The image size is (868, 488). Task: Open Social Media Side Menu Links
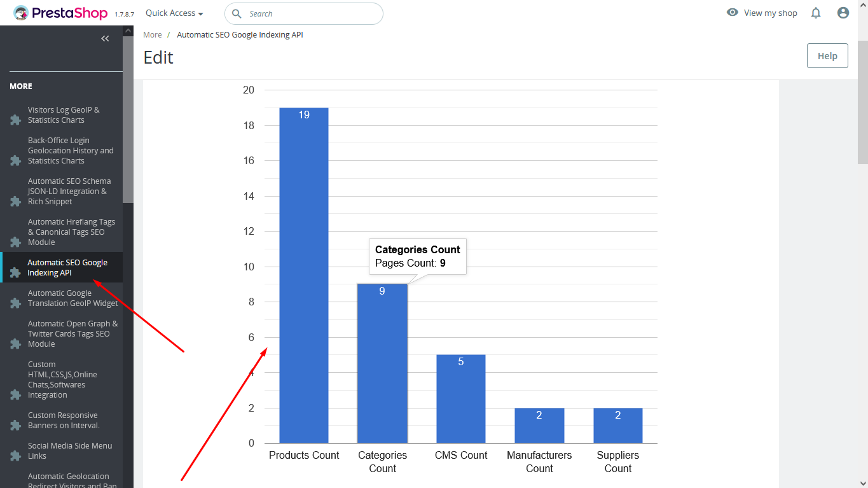click(70, 451)
